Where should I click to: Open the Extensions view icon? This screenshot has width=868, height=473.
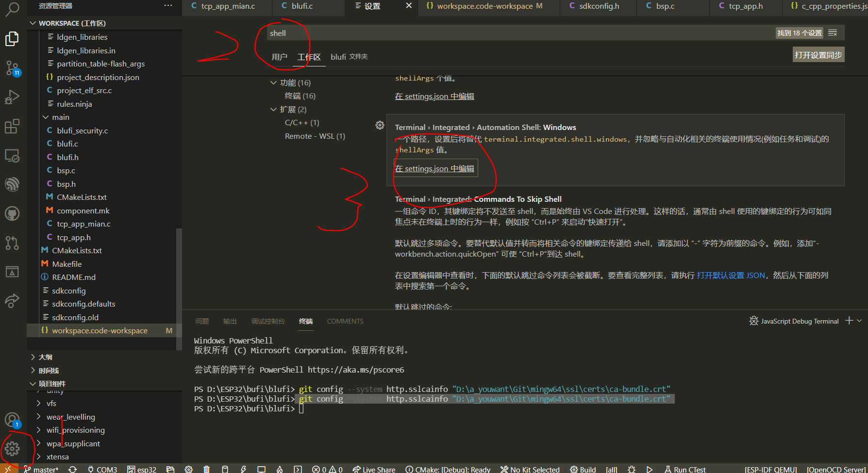[12, 126]
